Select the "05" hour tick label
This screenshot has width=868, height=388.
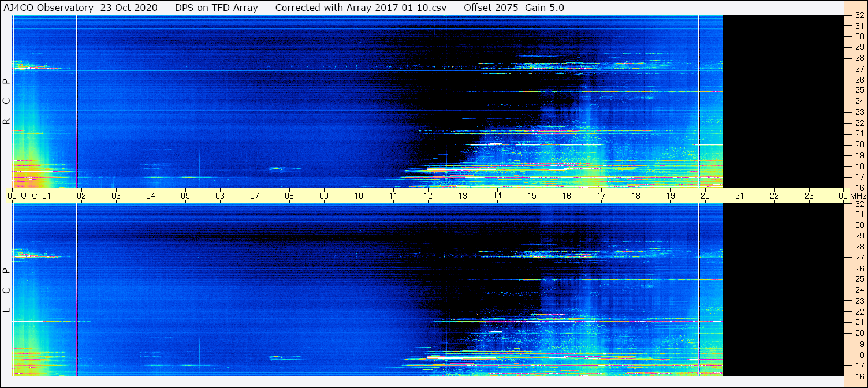click(185, 196)
